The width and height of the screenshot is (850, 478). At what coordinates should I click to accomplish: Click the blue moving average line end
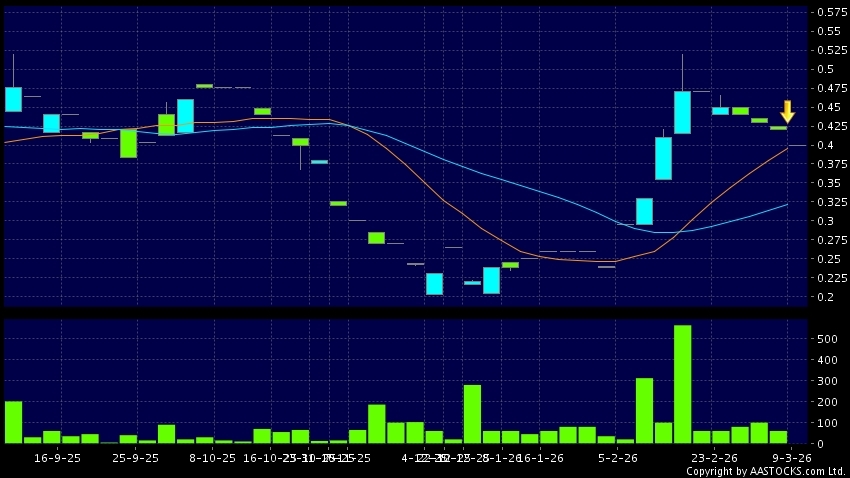pyautogui.click(x=786, y=204)
